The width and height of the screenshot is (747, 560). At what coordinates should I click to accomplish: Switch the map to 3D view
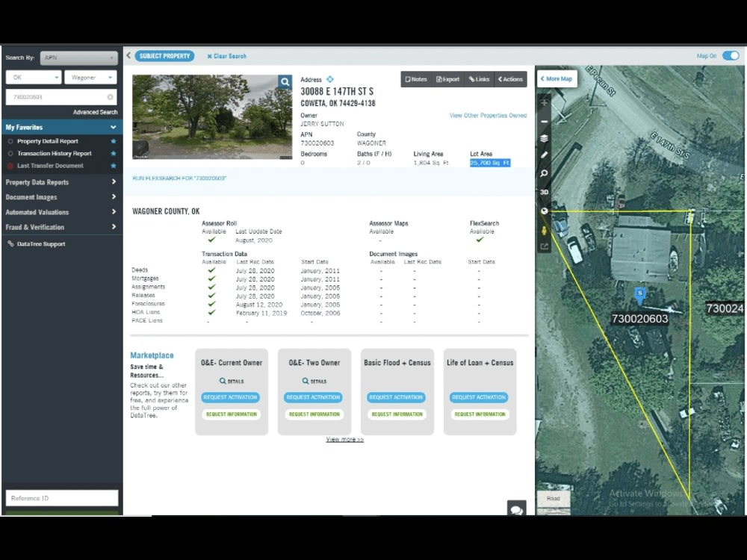(544, 191)
